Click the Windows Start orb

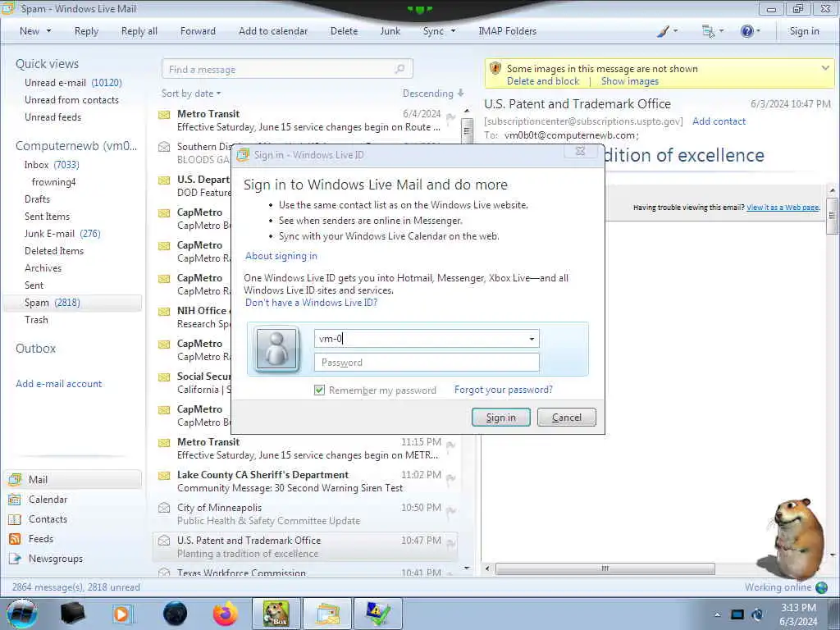pos(22,614)
